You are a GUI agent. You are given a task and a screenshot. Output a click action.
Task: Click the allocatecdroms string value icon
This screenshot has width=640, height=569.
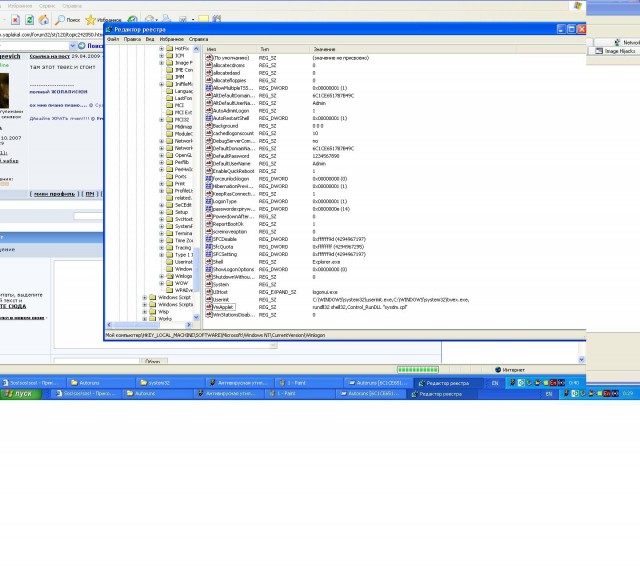(209, 65)
